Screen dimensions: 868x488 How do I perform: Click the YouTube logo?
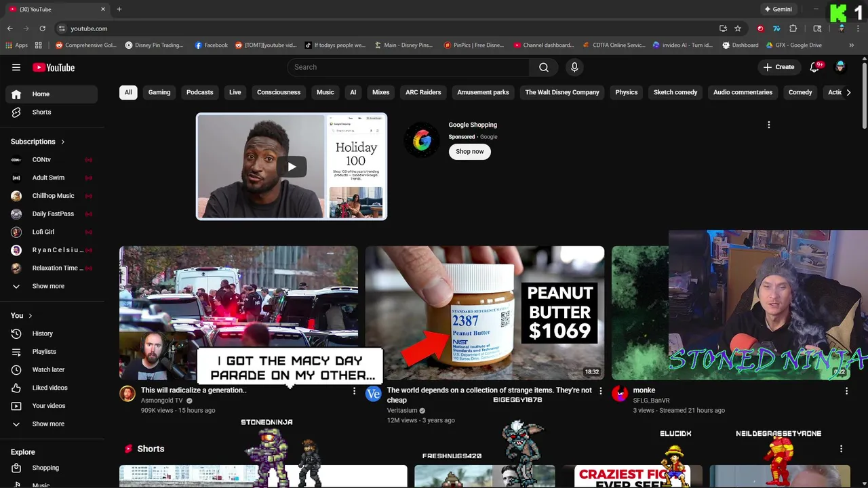pyautogui.click(x=54, y=67)
